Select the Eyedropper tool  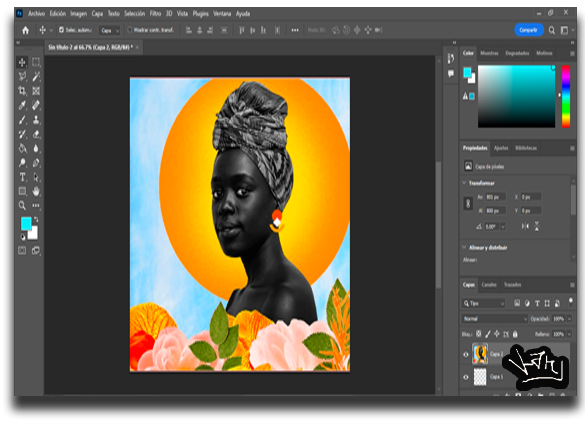point(22,105)
